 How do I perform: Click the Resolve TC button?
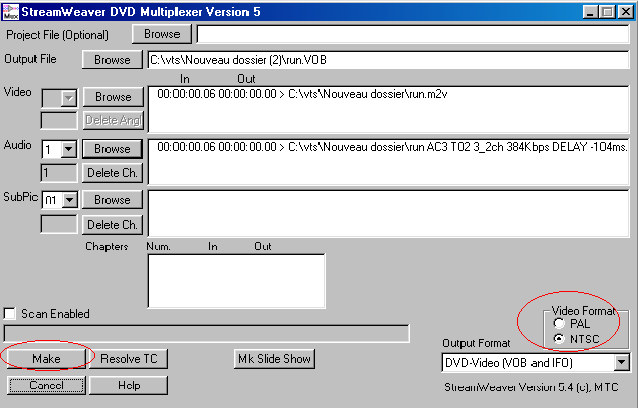point(128,359)
